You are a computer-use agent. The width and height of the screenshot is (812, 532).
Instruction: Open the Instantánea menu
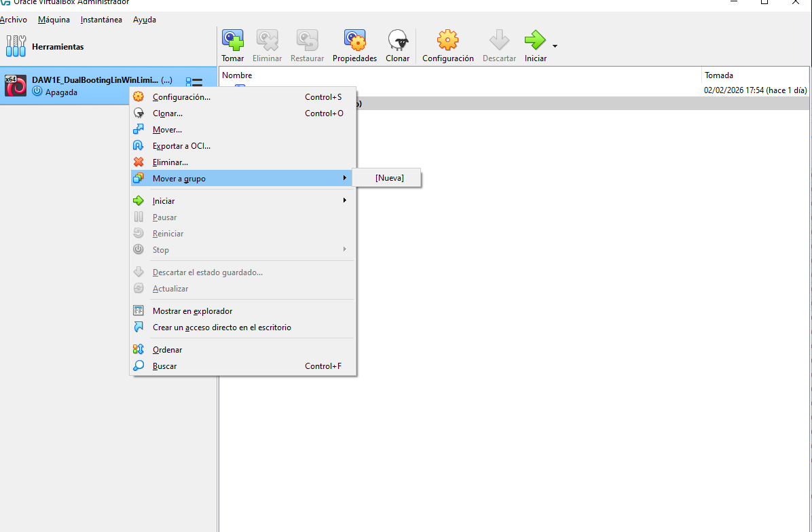(x=102, y=20)
